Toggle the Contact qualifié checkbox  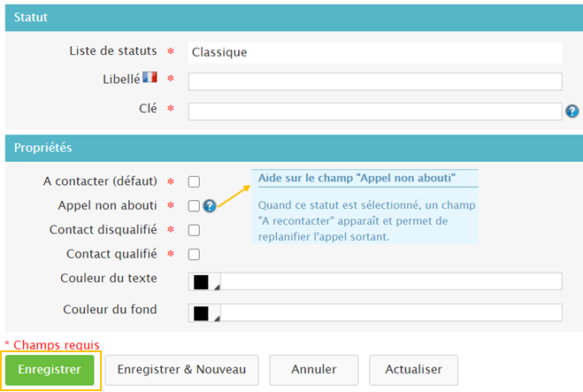pyautogui.click(x=194, y=255)
